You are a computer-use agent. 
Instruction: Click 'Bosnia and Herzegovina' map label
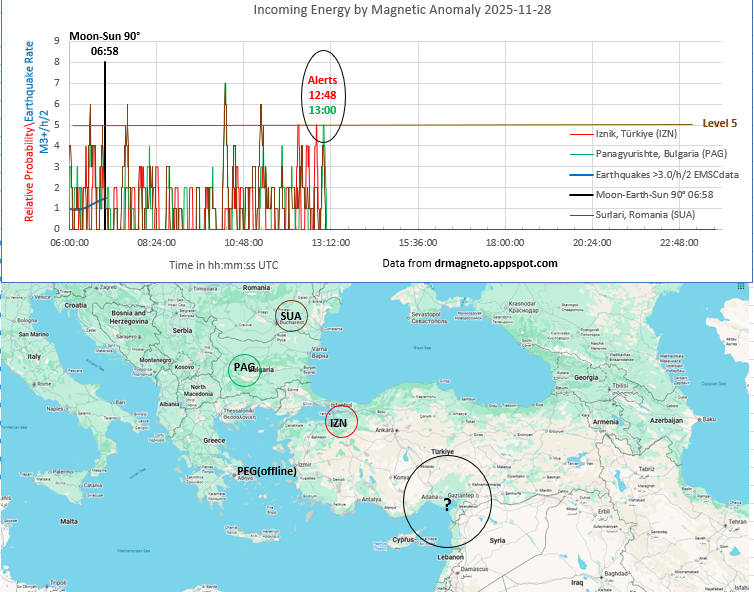[x=128, y=317]
